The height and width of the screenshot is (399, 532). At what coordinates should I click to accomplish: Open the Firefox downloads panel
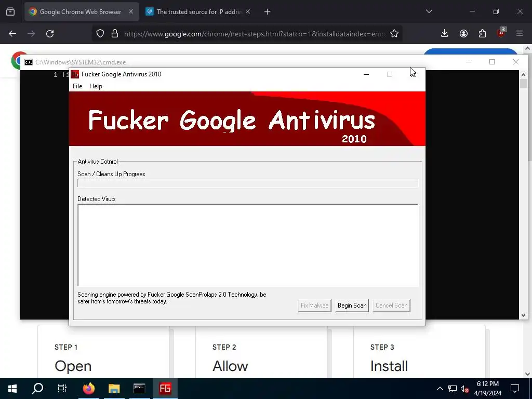445,33
